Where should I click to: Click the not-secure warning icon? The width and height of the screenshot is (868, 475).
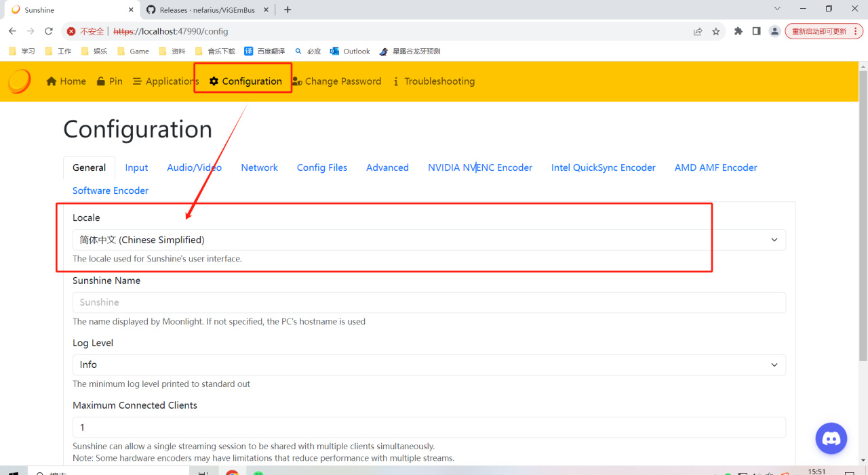coord(71,31)
